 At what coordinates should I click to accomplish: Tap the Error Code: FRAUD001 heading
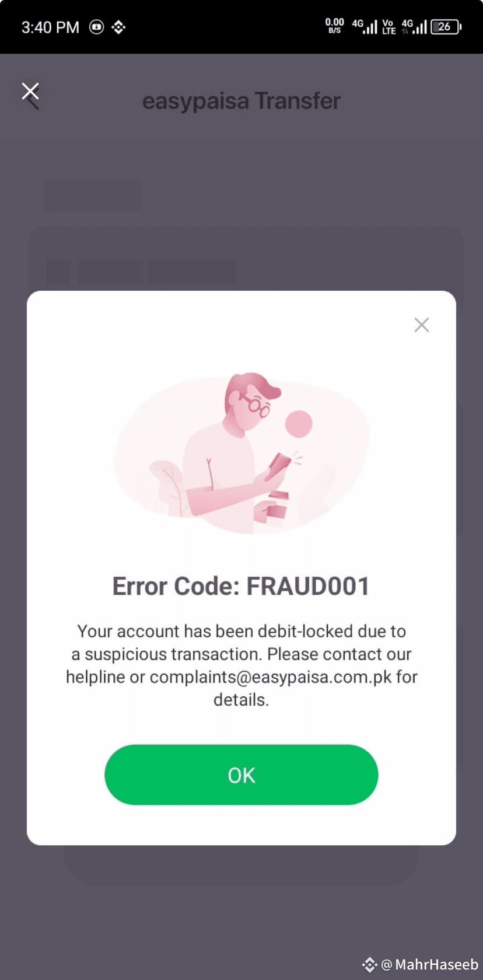coord(241,586)
